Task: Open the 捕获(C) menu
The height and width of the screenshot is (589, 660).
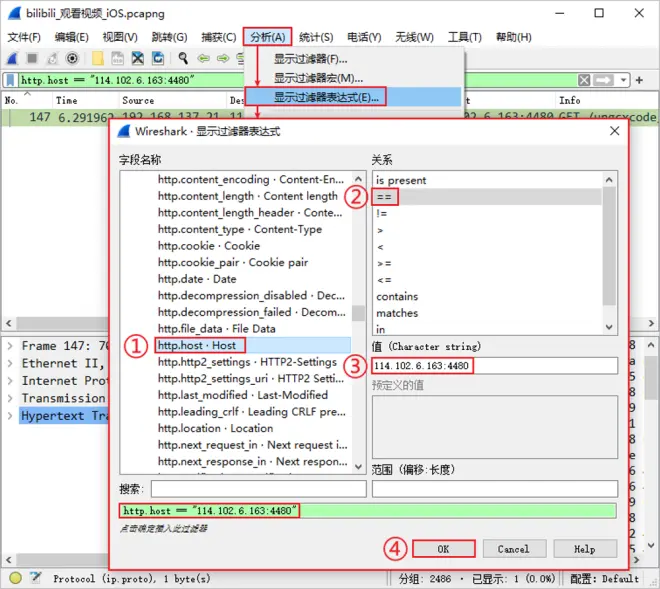Action: pos(218,37)
